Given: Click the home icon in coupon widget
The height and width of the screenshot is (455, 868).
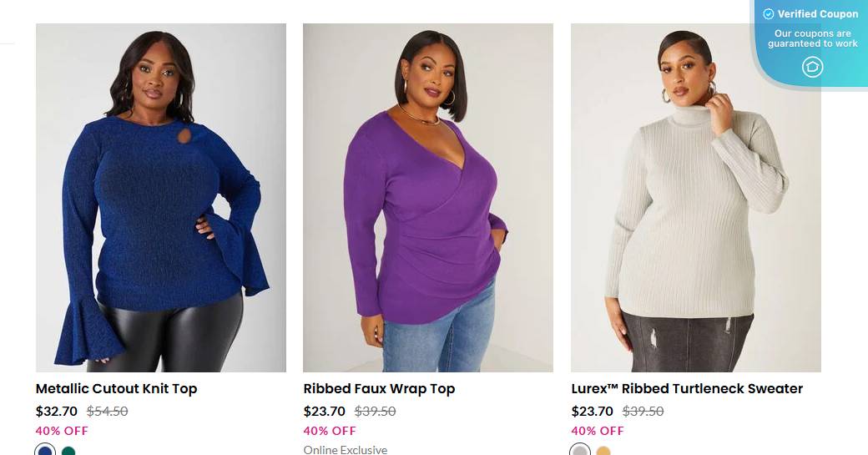Looking at the screenshot, I should coord(812,67).
